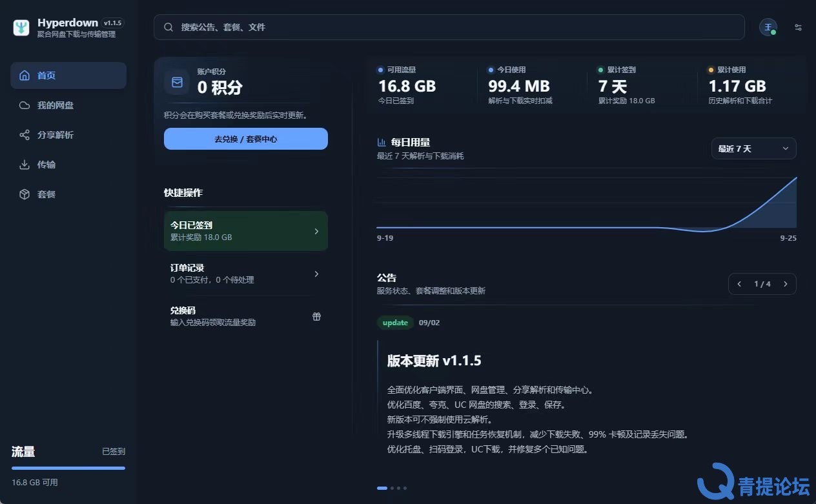Open 我的网盘 in the sidebar
816x504 pixels.
(68, 105)
